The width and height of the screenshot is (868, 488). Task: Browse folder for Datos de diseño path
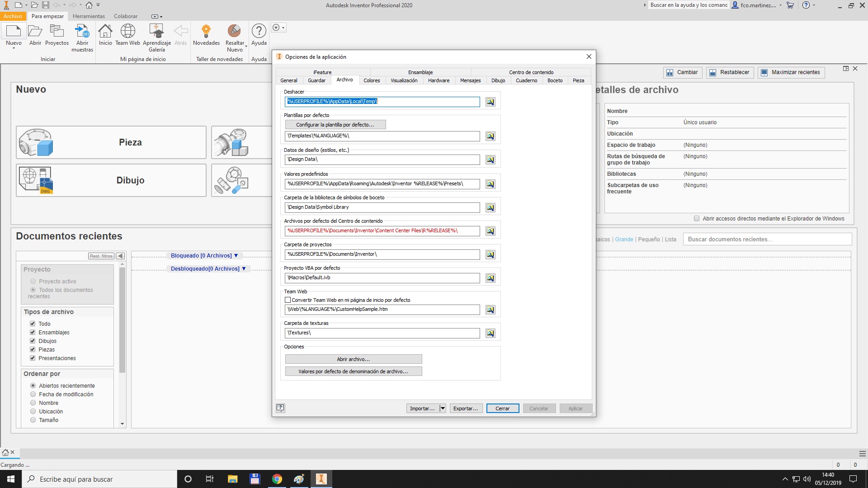[491, 160]
